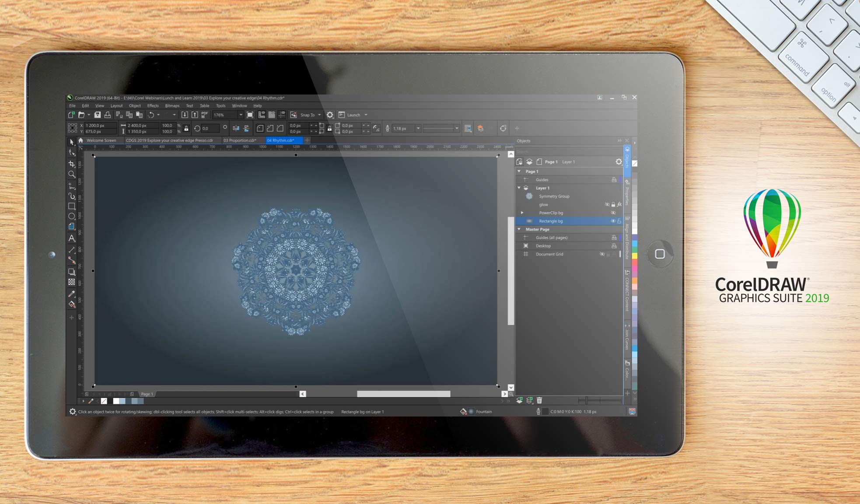Screen dimensions: 860x504
Task: Open the zoom level dropdown showing 176%
Action: tap(240, 115)
